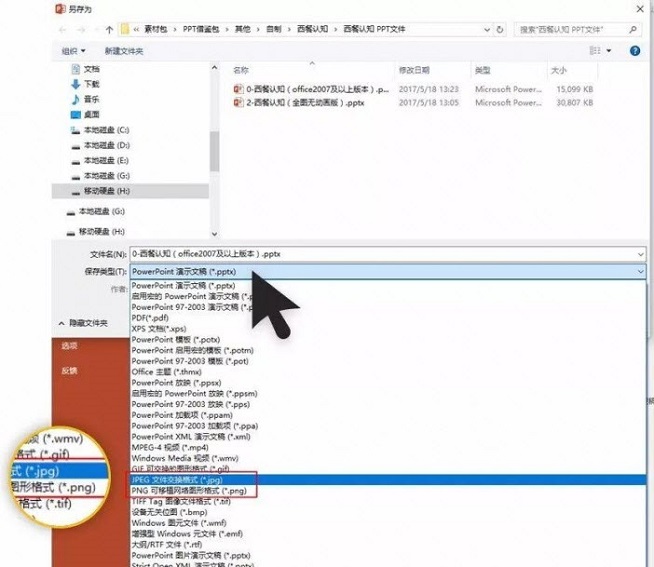Open 本地磁盘 (D:) in sidebar
This screenshot has width=654, height=567.
pos(107,145)
